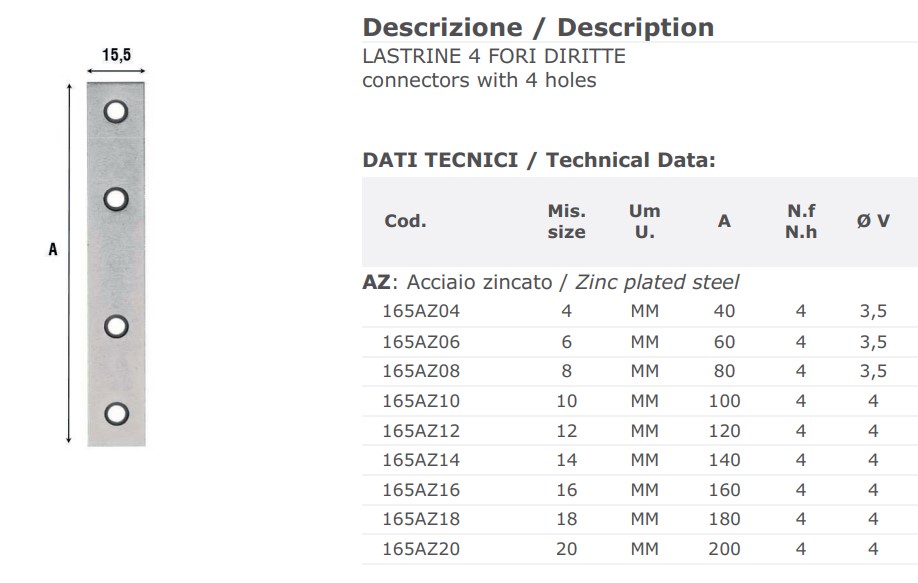Click the 3,5 diameter value for 165AZ06

(x=873, y=342)
